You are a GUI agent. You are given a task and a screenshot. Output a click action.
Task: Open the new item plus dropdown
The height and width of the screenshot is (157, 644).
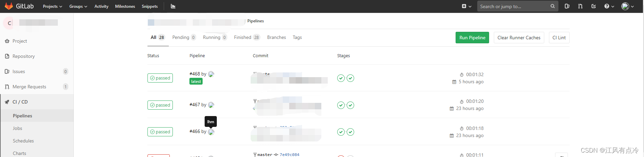[466, 6]
